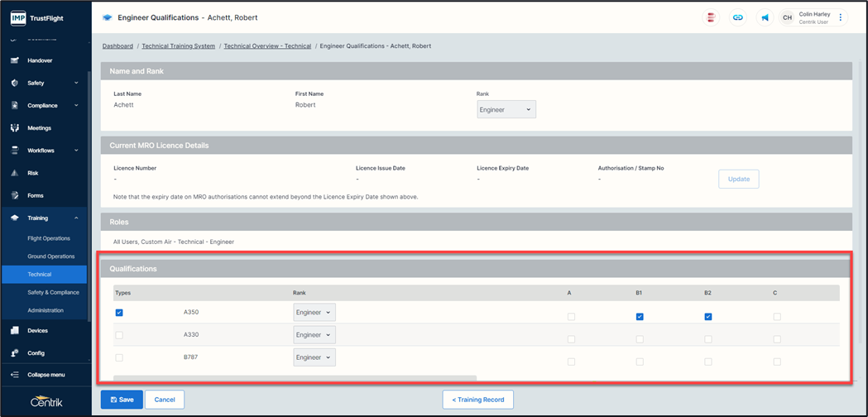The width and height of the screenshot is (868, 417).
Task: Open the Rank dropdown for B787
Action: click(x=314, y=357)
